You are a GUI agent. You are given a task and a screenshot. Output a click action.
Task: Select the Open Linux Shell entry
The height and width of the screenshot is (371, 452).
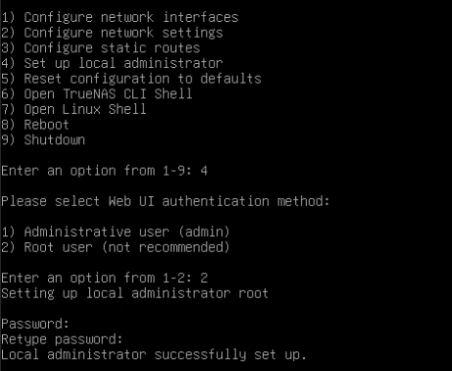pyautogui.click(x=74, y=109)
